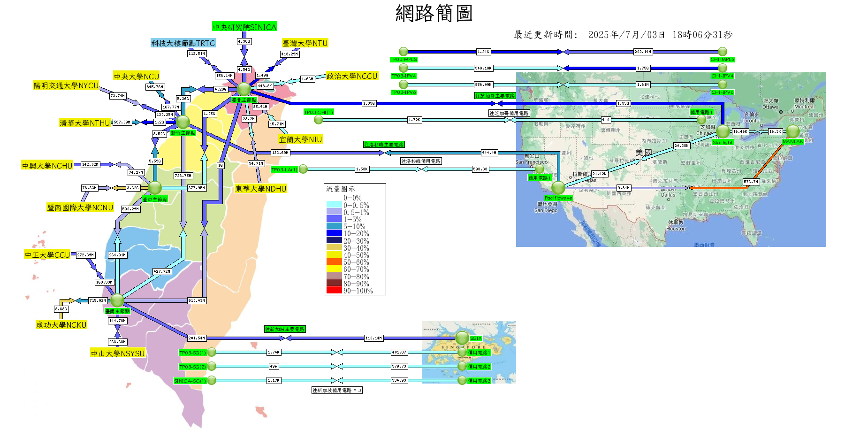
Task: Click the 往芝加哥主要電路 link label
Action: tap(495, 96)
